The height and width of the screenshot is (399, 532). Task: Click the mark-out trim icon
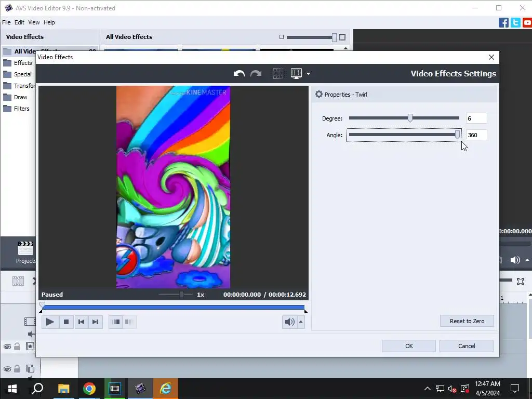click(x=129, y=322)
